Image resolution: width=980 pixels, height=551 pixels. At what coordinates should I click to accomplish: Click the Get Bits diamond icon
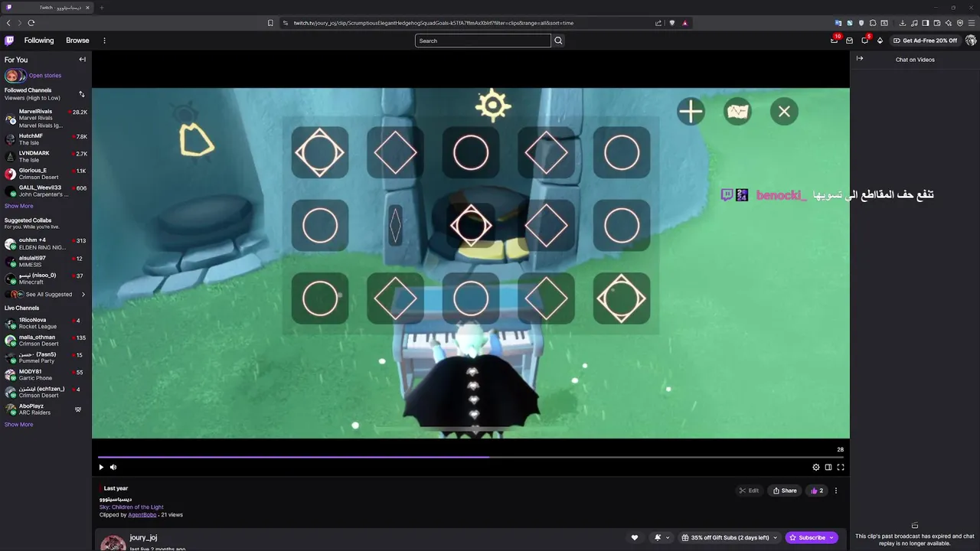(880, 41)
